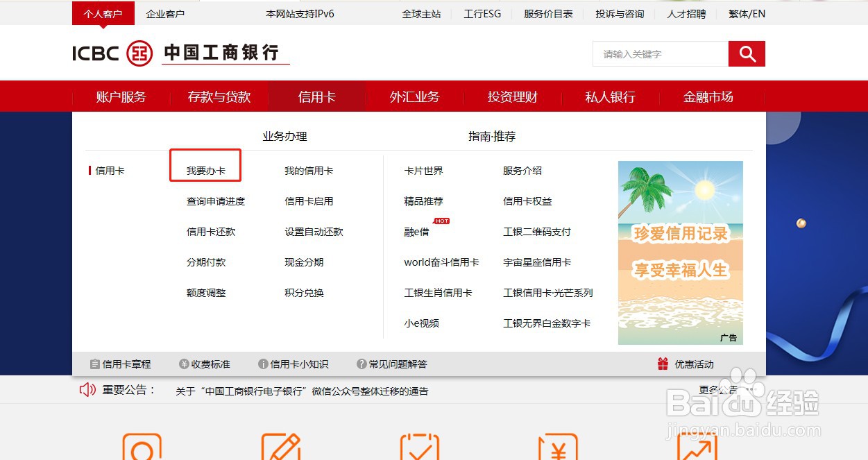Open 积分兑换
Screen dimensions: 868x460
[304, 293]
